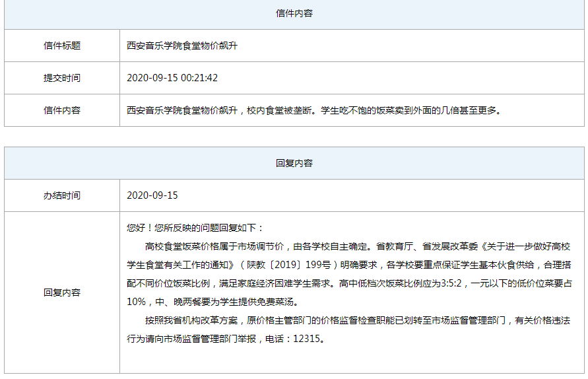Viewport: 588px width, 379px height.
Task: Click the letter body sentence about 校内食堂被垄断
Action: pos(314,110)
